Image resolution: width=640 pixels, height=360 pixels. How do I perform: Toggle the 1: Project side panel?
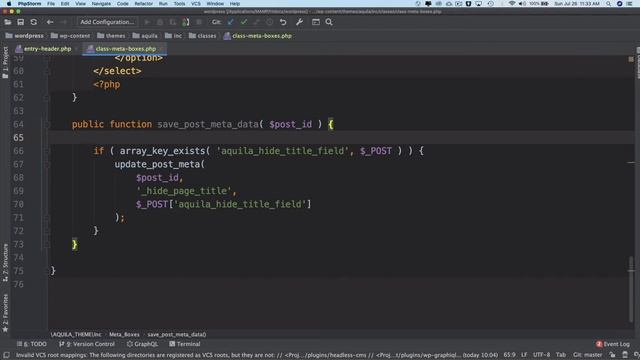coord(5,62)
